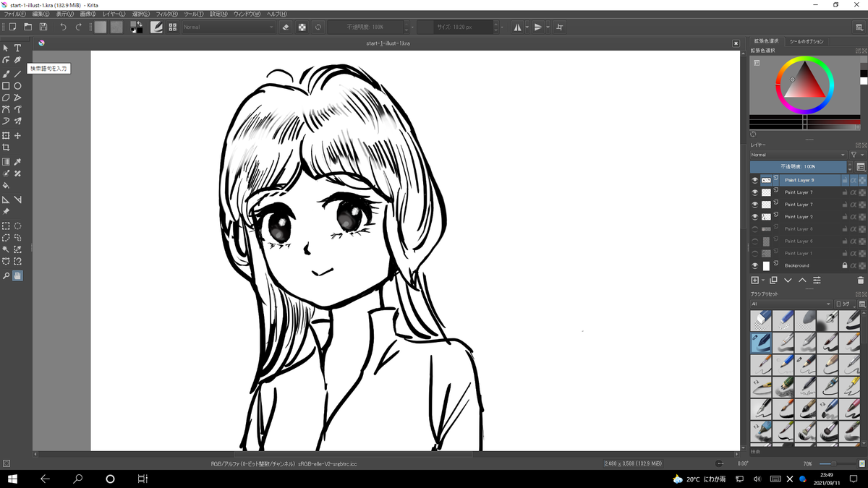
Task: Open the toolbar blending mode dropdown
Action: [229, 27]
